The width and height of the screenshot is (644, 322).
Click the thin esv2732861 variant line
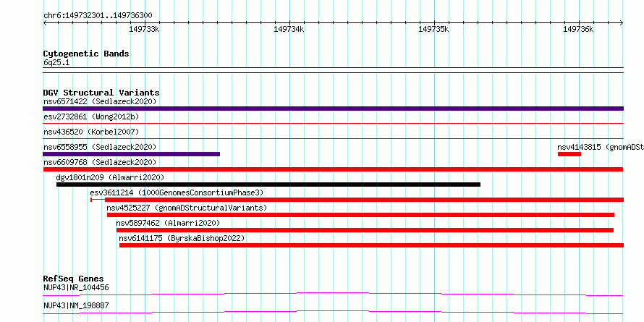click(333, 123)
